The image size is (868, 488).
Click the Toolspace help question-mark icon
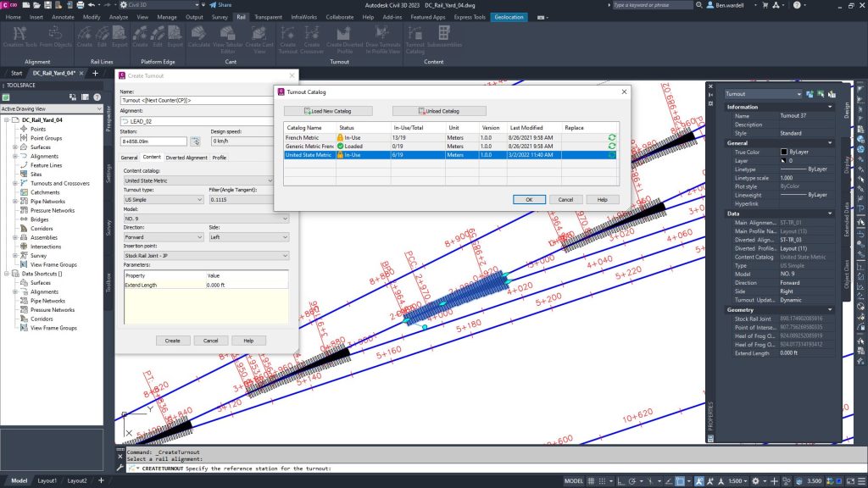pos(96,97)
